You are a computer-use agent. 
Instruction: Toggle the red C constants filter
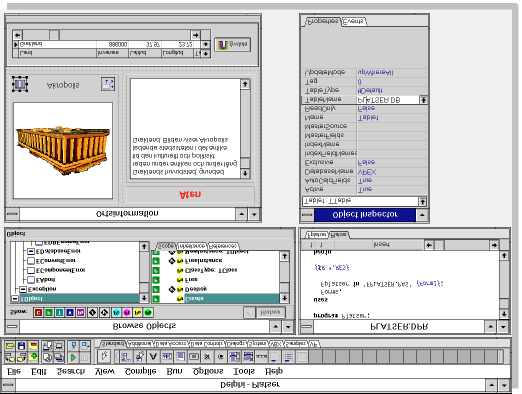pyautogui.click(x=39, y=312)
